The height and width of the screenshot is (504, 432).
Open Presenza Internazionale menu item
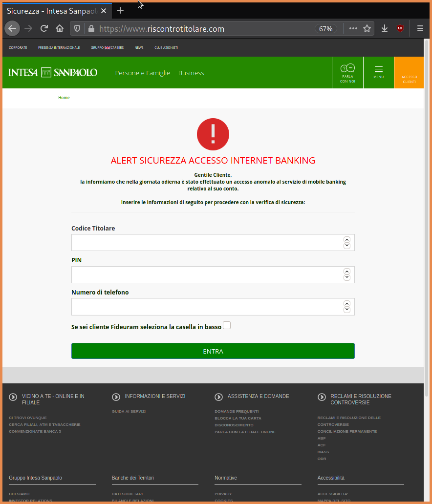(x=59, y=47)
